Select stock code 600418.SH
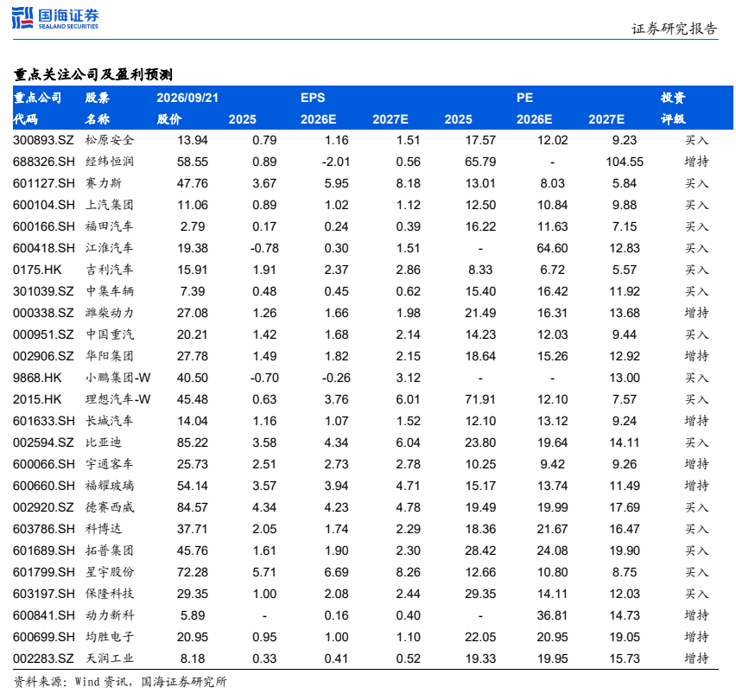The height and width of the screenshot is (700, 736). 44,248
